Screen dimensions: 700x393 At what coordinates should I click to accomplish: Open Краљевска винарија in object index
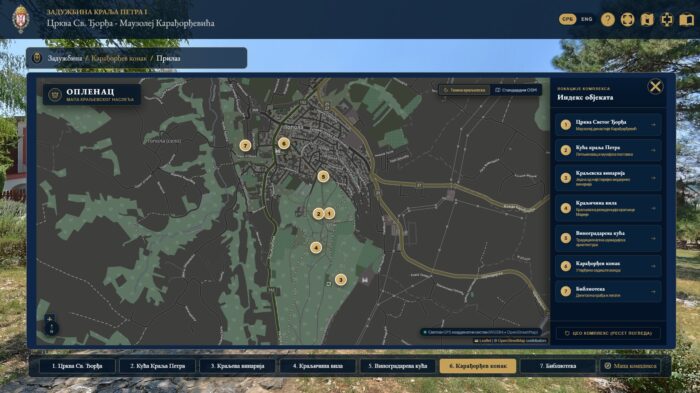coord(608,178)
